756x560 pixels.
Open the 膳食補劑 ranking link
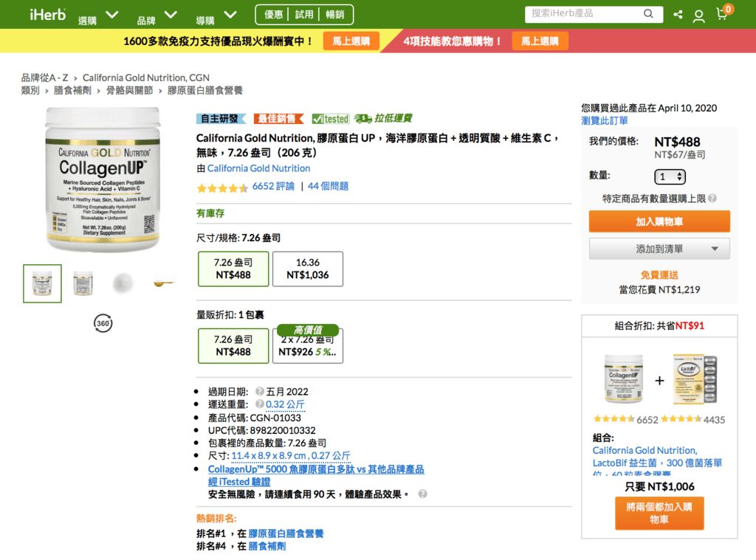[x=267, y=546]
